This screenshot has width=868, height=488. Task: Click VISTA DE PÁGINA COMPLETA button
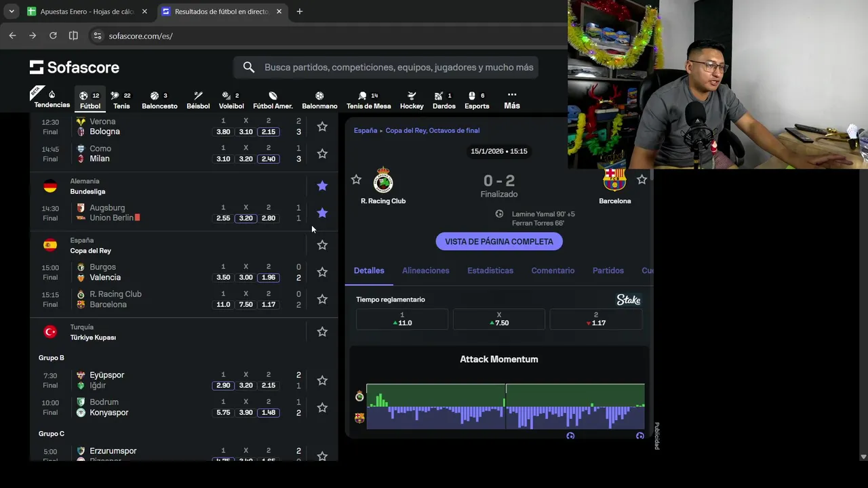click(499, 241)
